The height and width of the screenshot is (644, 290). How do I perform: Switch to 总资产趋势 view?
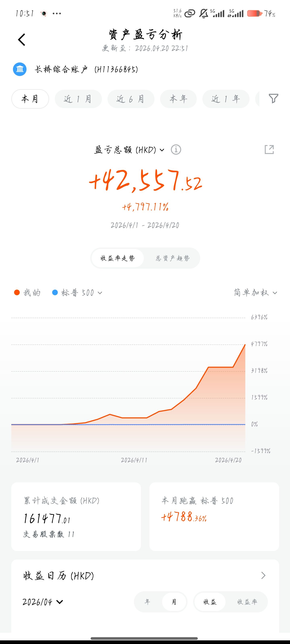pos(172,258)
